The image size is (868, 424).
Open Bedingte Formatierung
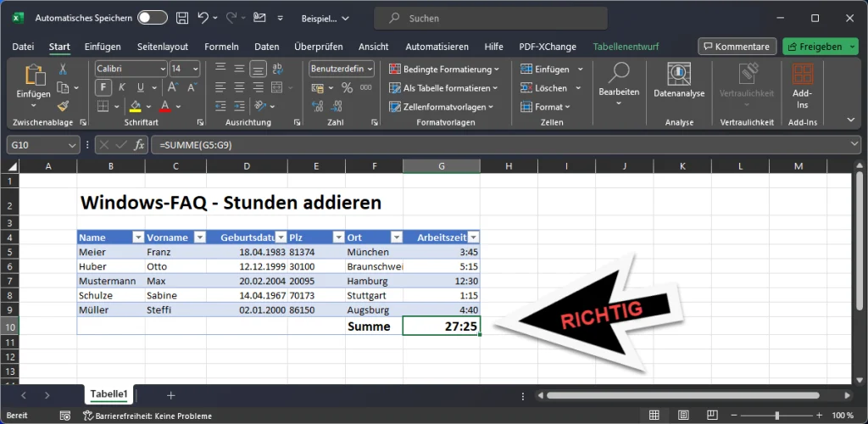point(444,70)
